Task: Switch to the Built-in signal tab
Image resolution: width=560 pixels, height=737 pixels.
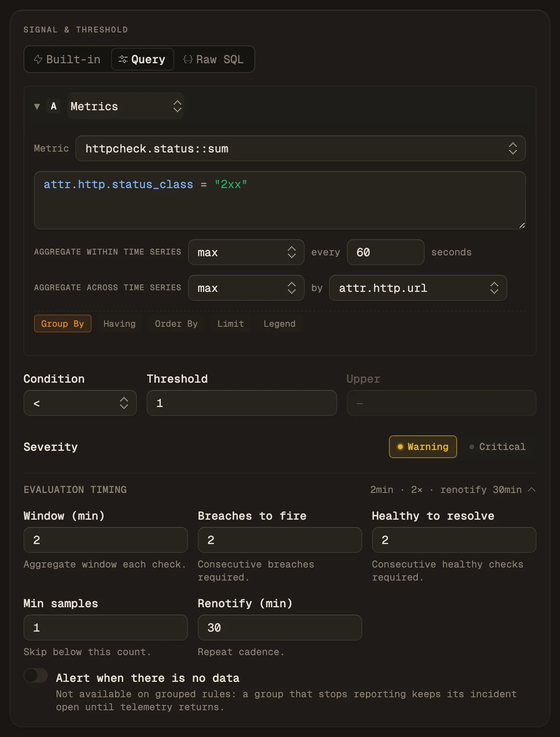Action: coord(67,59)
